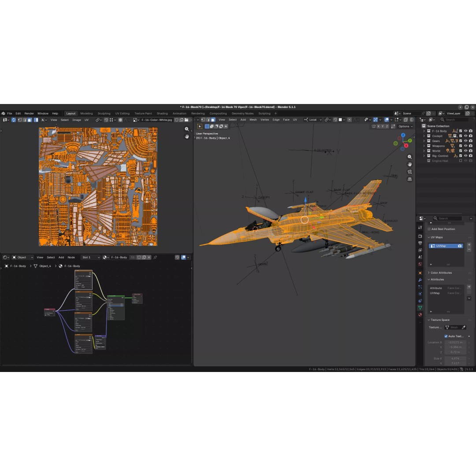Open the Object Data mesh tab
476x476 pixels.
pyautogui.click(x=420, y=308)
